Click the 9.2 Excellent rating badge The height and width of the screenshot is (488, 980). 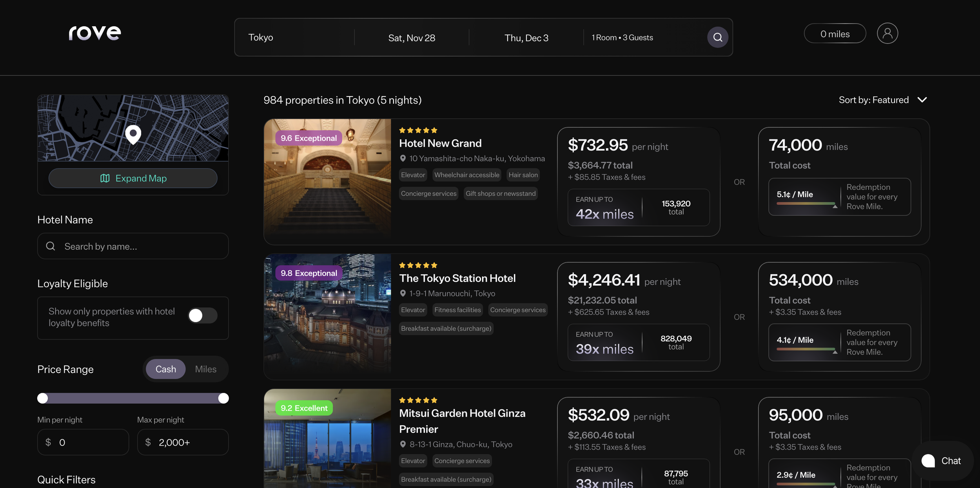click(304, 408)
